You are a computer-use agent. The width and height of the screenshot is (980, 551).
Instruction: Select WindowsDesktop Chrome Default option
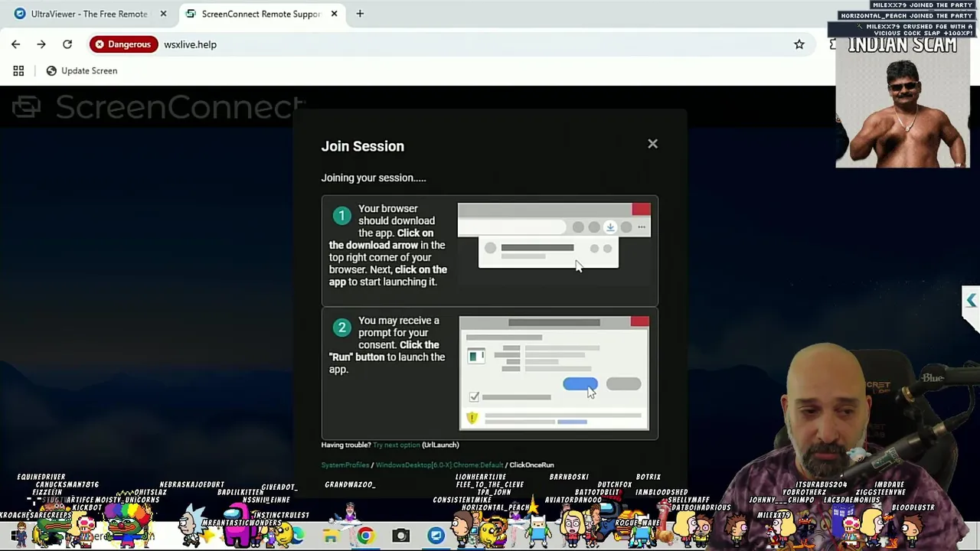pyautogui.click(x=439, y=465)
